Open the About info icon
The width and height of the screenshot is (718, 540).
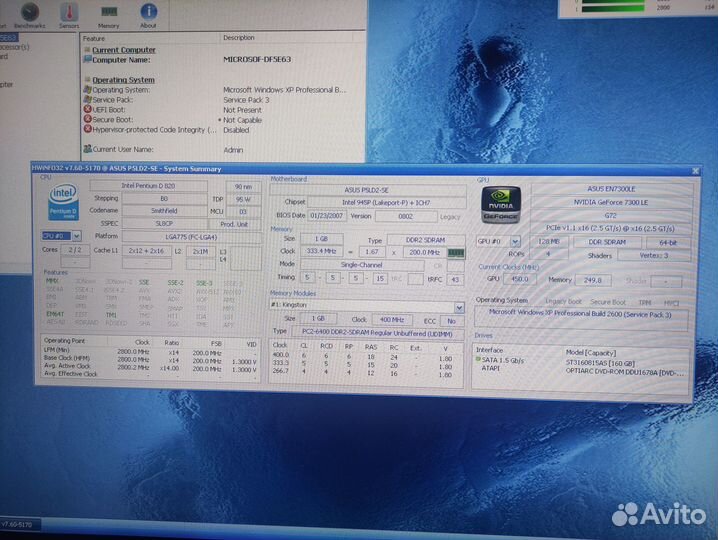[x=147, y=13]
